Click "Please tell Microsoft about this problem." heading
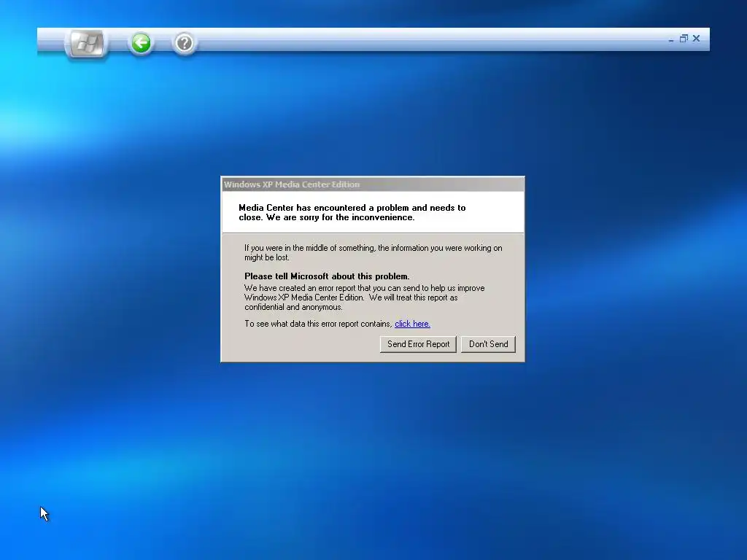Screen dimensions: 747x560 (327, 276)
